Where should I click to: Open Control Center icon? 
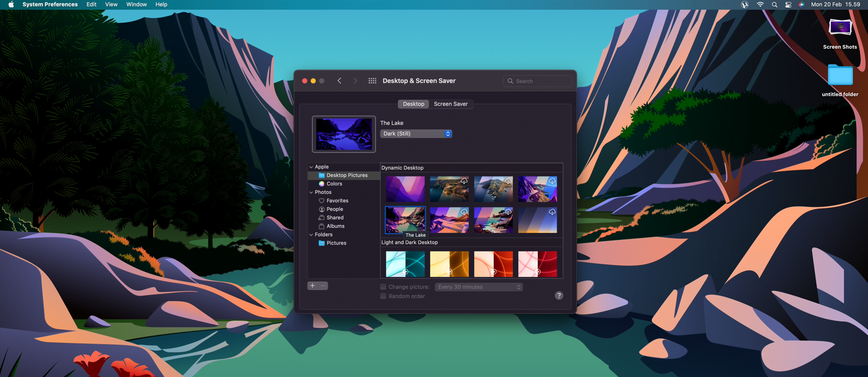pyautogui.click(x=789, y=5)
